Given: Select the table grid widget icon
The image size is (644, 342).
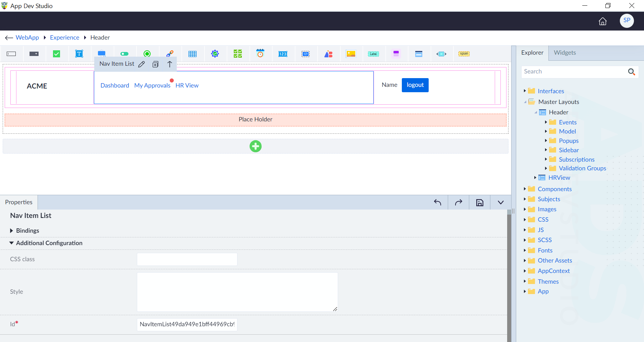Looking at the screenshot, I should (x=193, y=54).
